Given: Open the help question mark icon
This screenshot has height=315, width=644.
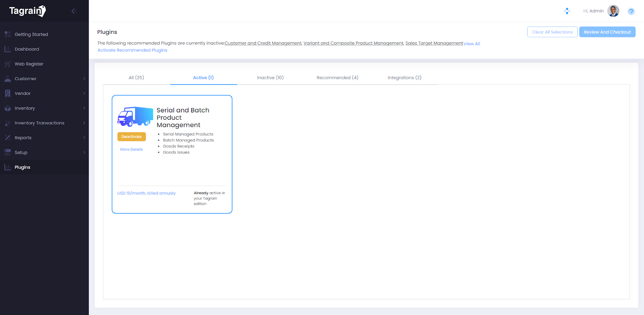Looking at the screenshot, I should click(x=631, y=11).
